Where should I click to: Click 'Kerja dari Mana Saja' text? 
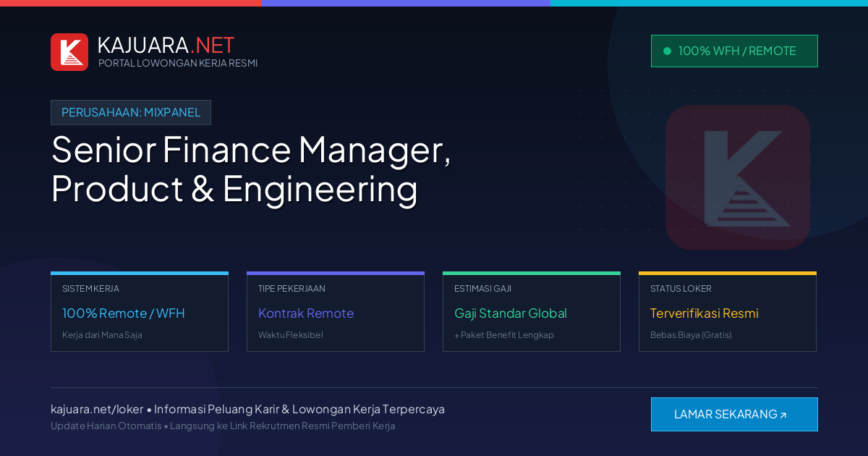coord(102,335)
